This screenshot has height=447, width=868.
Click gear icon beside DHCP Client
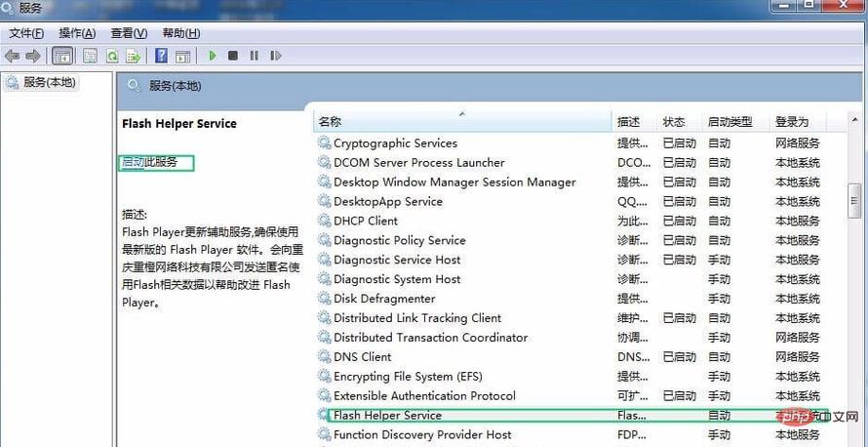point(324,221)
